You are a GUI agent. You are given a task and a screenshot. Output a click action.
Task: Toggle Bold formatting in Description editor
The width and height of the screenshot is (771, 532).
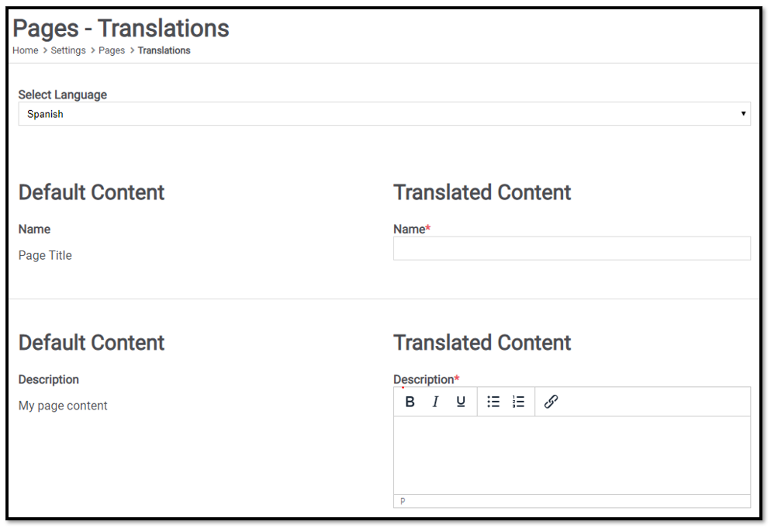[410, 402]
